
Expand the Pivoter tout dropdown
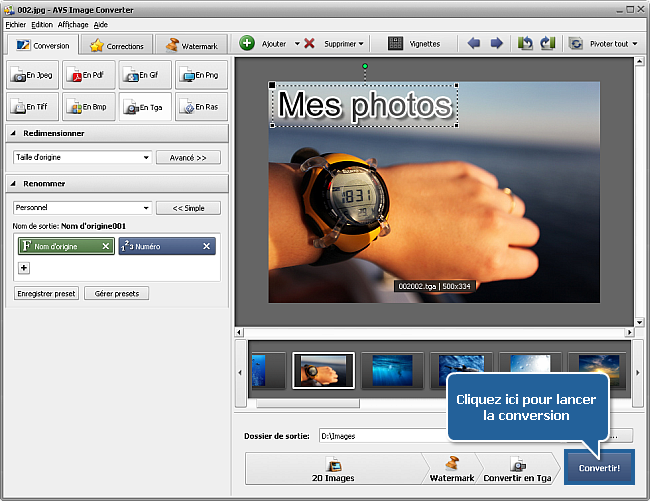tap(634, 44)
